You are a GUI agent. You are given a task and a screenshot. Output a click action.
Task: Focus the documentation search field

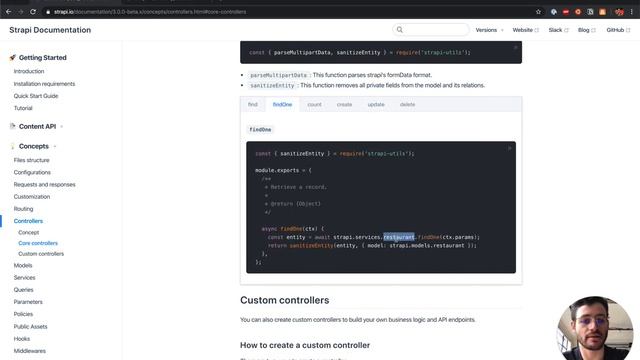coord(431,30)
